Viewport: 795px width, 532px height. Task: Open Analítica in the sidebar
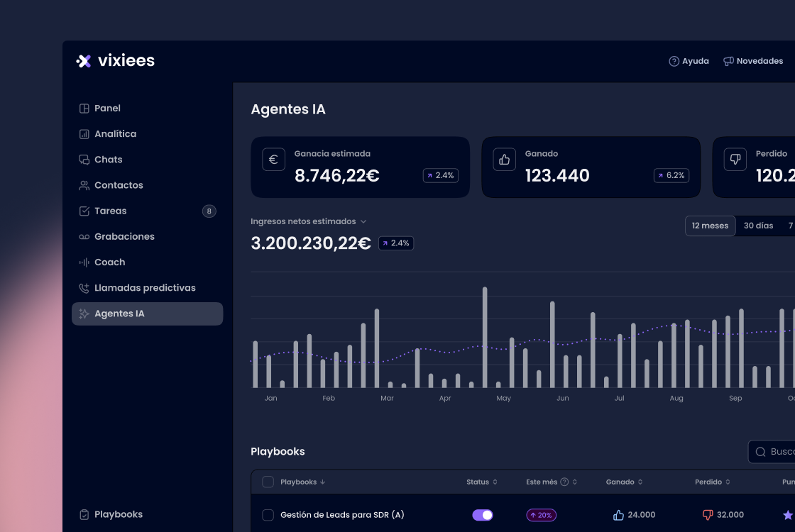pos(115,134)
